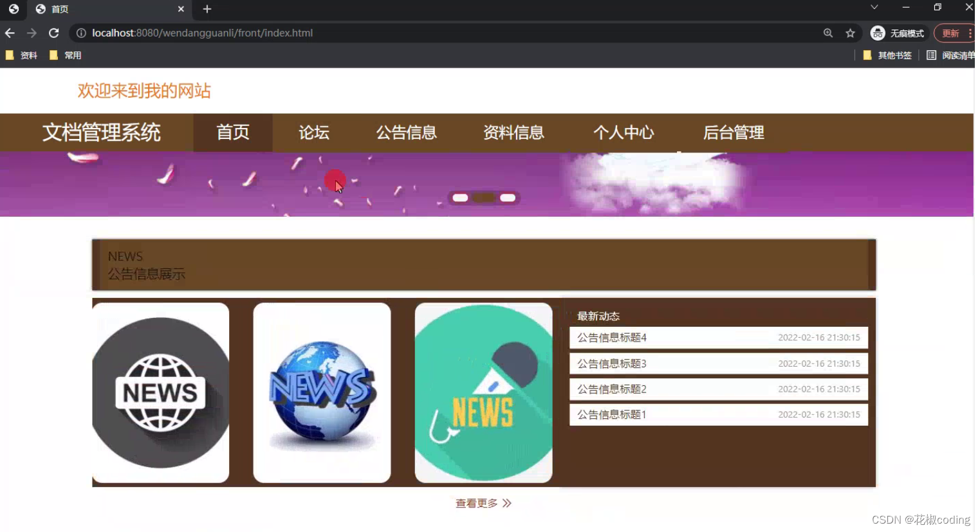Screen dimensions: 980x532
Task: Select the 论坛 navigation menu item
Action: click(x=313, y=133)
